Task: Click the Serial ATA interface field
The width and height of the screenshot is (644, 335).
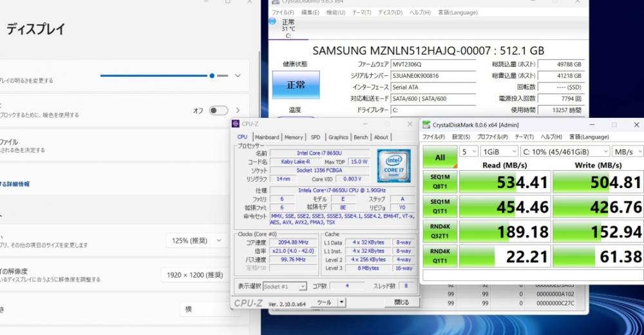Action: click(x=433, y=87)
